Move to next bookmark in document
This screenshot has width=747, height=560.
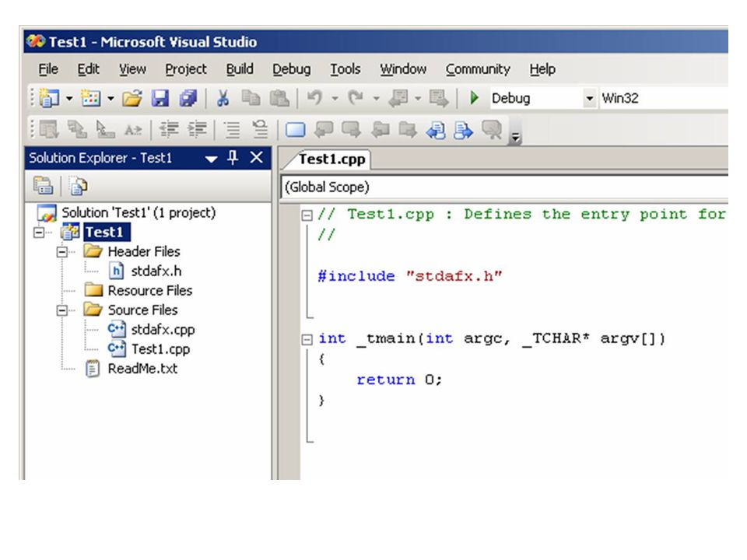[x=464, y=130]
